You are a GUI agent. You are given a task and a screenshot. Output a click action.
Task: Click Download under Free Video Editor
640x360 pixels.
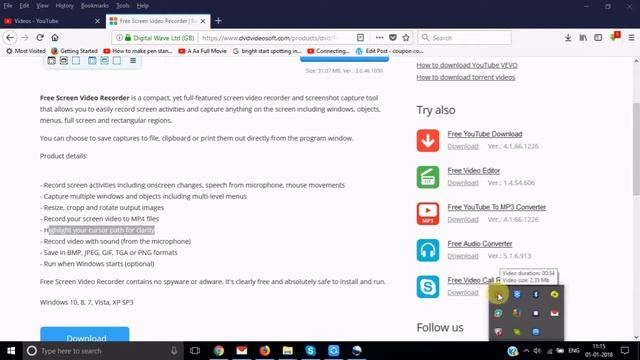[463, 183]
